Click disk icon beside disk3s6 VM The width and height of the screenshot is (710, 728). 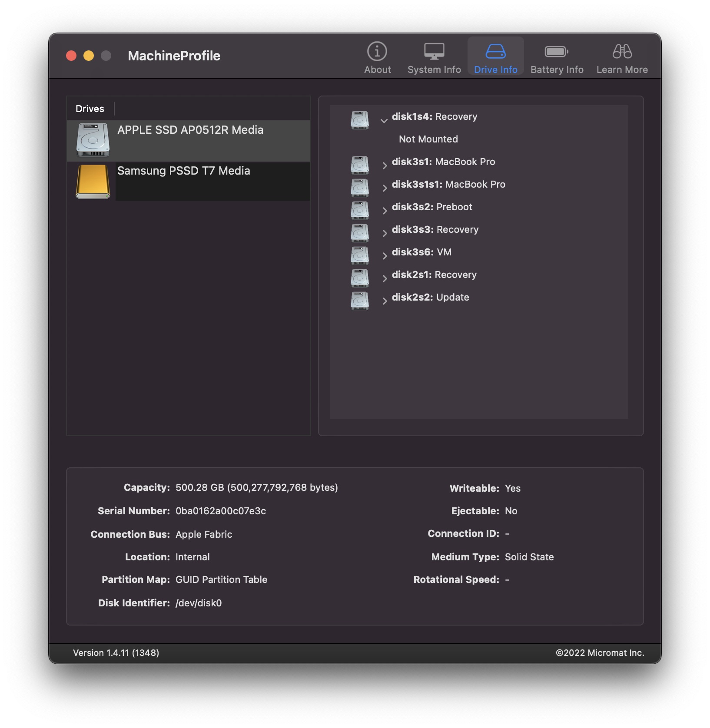point(360,255)
